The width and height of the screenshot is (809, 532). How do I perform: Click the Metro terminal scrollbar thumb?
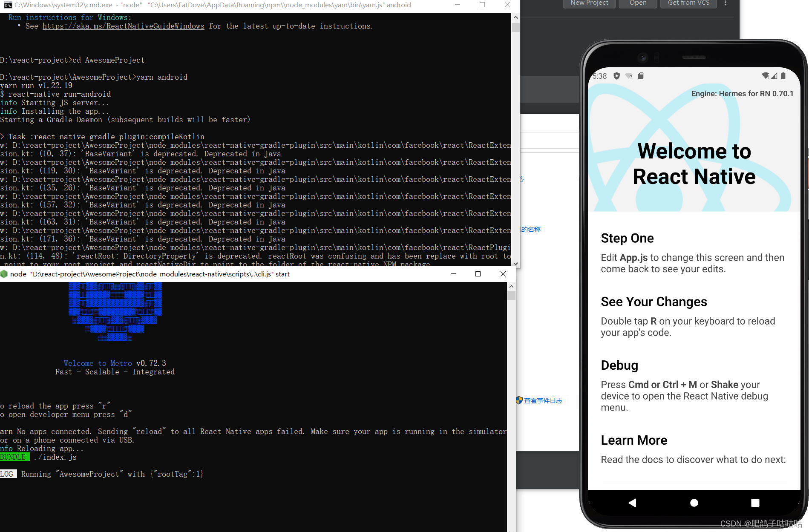point(511,295)
